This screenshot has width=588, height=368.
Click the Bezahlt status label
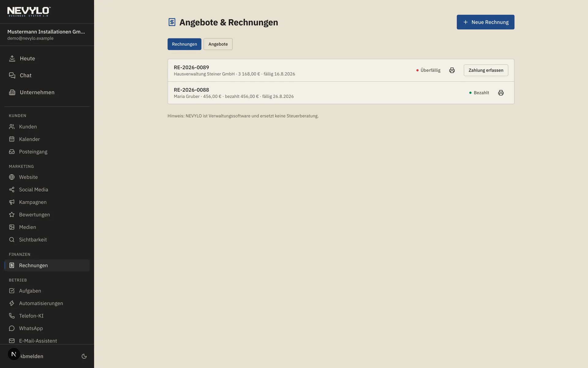pyautogui.click(x=479, y=93)
